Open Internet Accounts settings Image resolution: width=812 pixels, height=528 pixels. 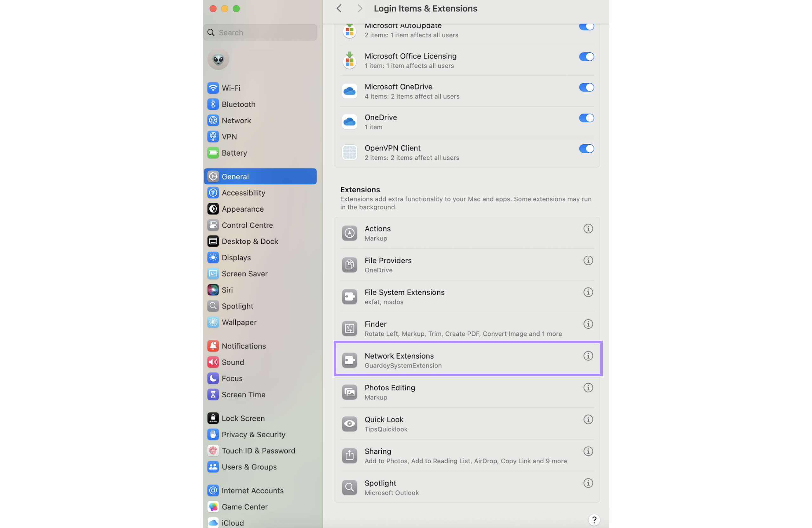pyautogui.click(x=260, y=491)
